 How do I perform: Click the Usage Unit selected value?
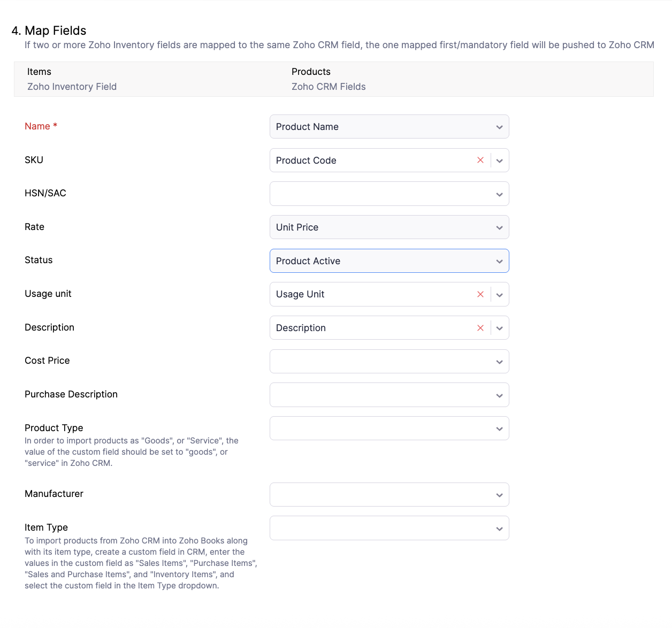tap(300, 294)
